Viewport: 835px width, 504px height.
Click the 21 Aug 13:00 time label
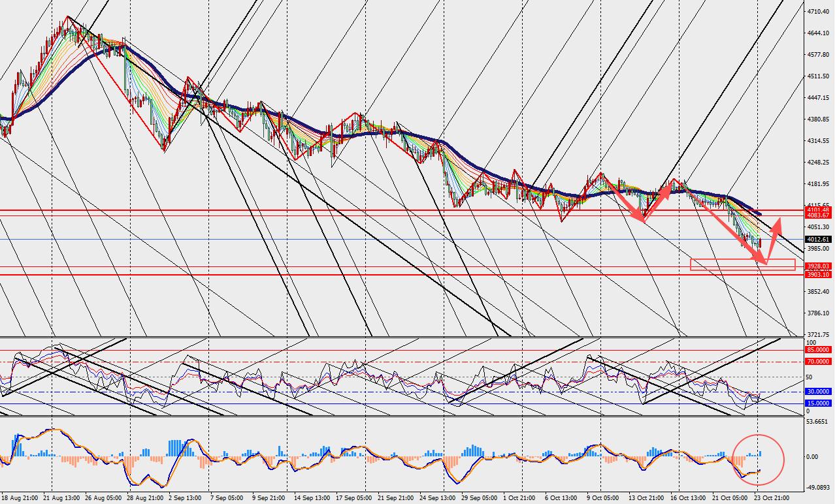coord(62,498)
